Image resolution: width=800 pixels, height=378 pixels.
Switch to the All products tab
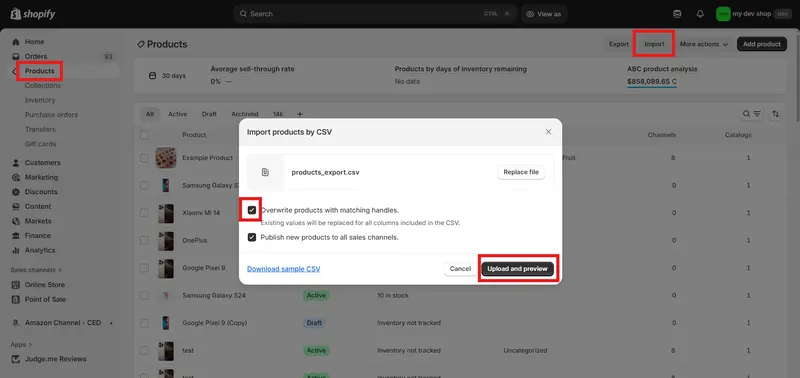point(149,114)
